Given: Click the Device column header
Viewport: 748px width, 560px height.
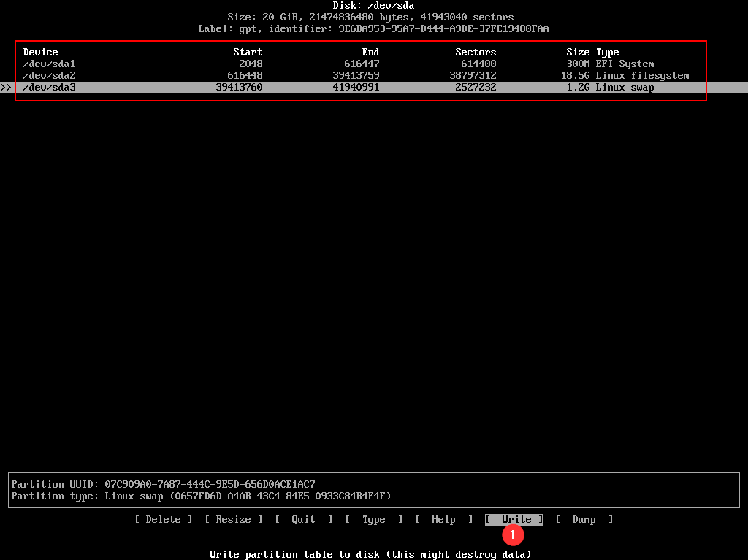Looking at the screenshot, I should (x=40, y=52).
